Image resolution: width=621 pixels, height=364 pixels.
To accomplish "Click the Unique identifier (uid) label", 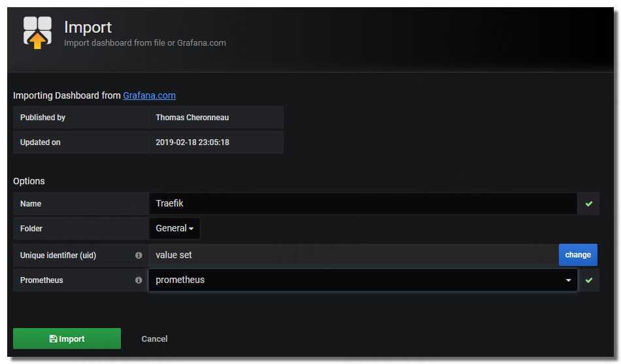I will pos(58,256).
